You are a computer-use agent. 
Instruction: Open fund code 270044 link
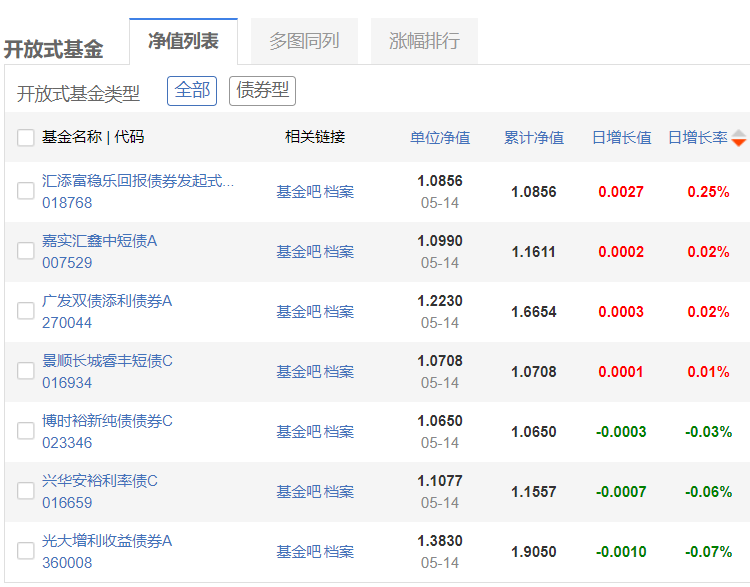point(67,323)
